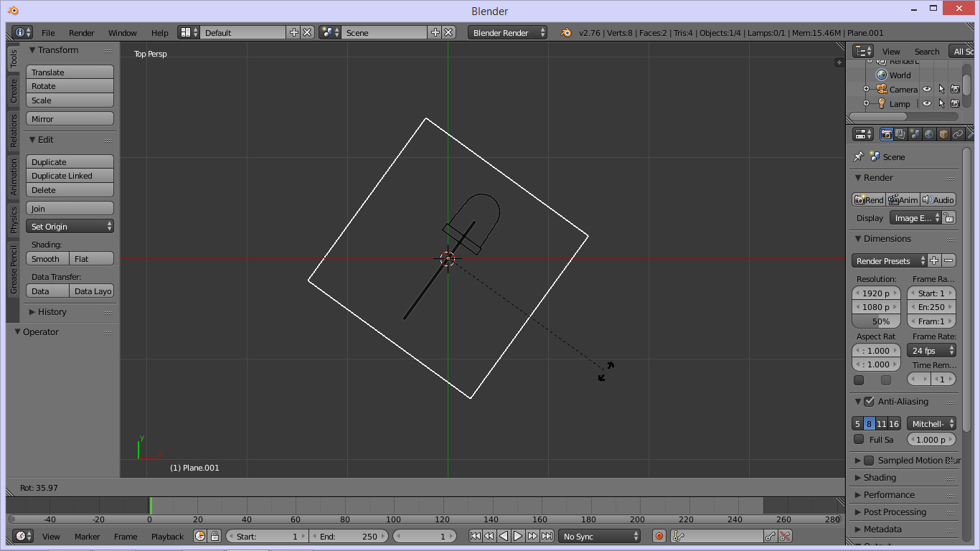Open the Help menu
The image size is (980, 551).
(x=160, y=33)
